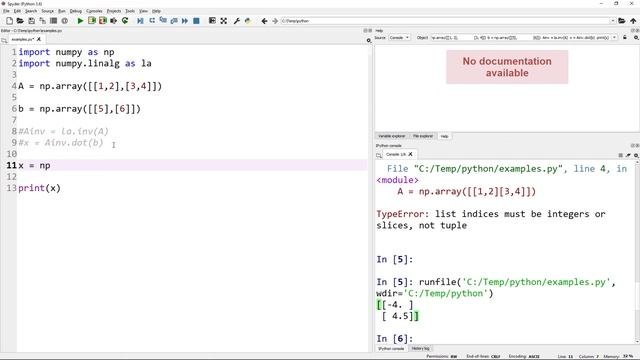
Task: Create a new file from the toolbar
Action: pyautogui.click(x=9, y=20)
